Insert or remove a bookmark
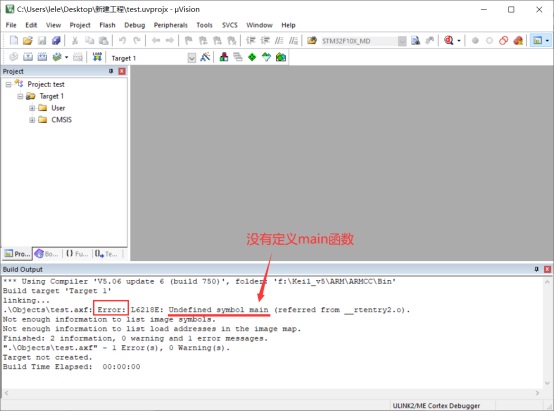The image size is (554, 411). pyautogui.click(x=188, y=40)
